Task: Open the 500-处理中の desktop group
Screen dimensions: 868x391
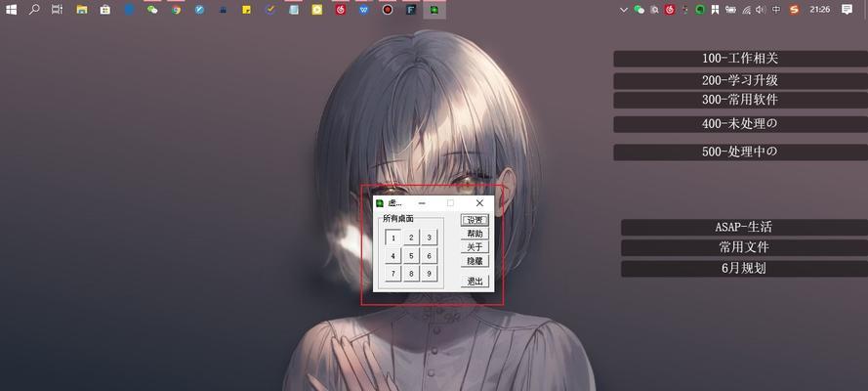Action: click(x=740, y=152)
